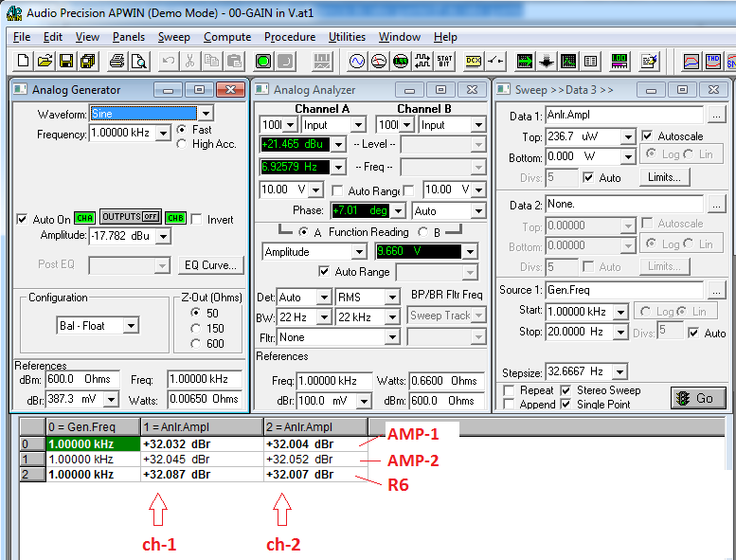Open the Compute menu
Viewport: 736px width, 560px height.
(x=227, y=37)
